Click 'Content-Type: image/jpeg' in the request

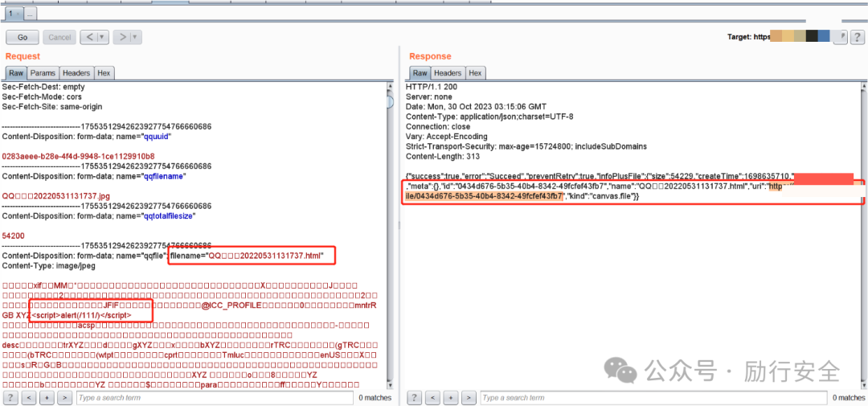tap(49, 266)
